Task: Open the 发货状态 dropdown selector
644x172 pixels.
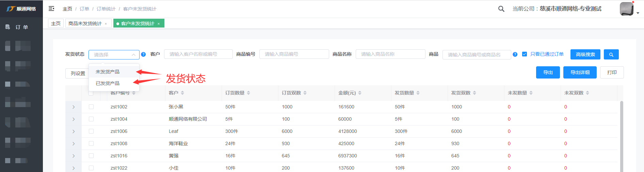Action: click(x=114, y=55)
